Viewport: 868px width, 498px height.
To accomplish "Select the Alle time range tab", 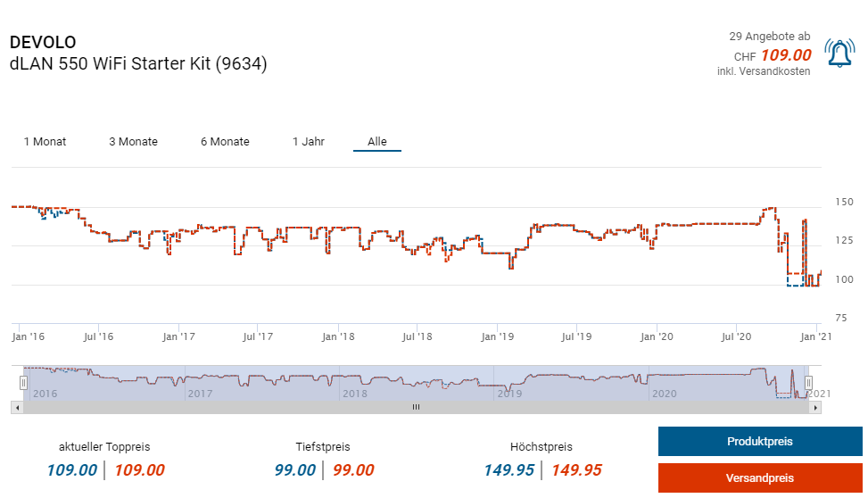I will click(377, 142).
